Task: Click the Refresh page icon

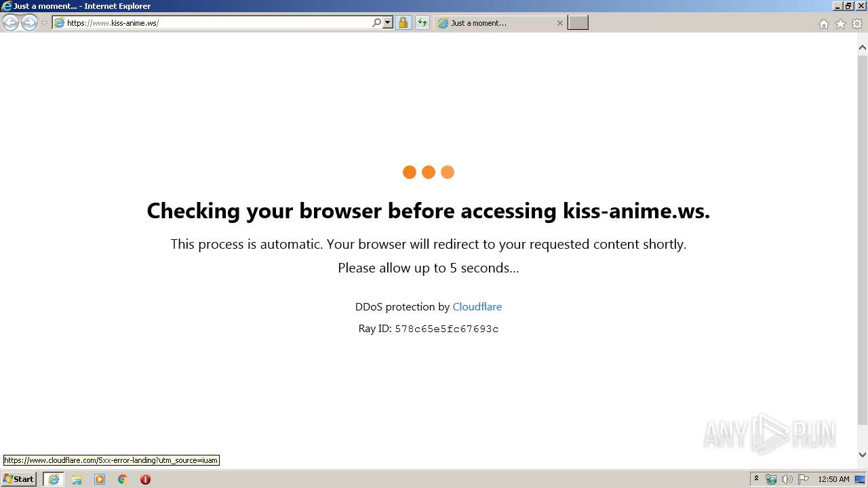Action: (x=422, y=23)
